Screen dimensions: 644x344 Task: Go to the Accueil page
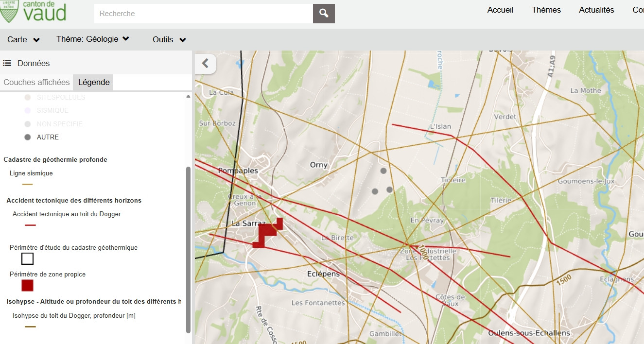pos(500,10)
